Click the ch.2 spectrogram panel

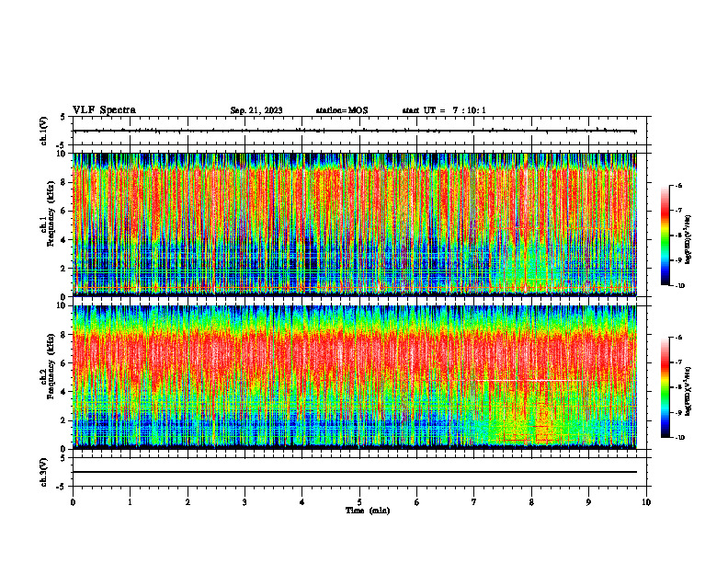tap(355, 377)
